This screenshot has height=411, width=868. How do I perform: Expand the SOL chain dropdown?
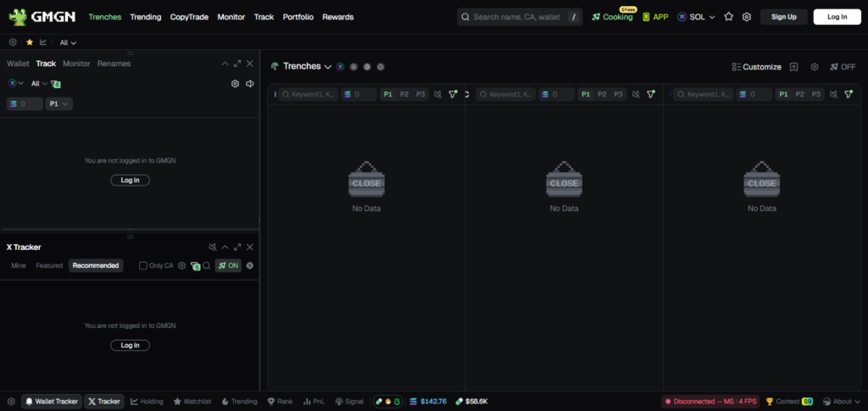tap(696, 17)
